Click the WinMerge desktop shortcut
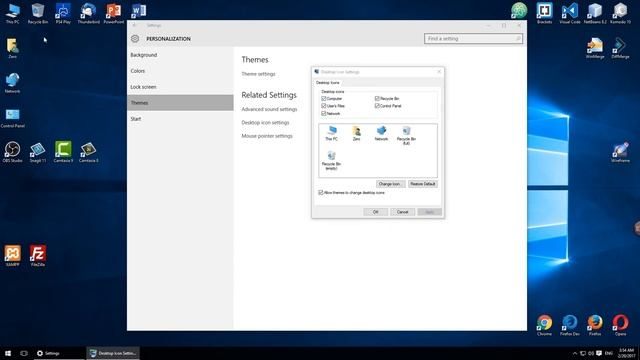Screen dimensions: 640x360 coord(595,48)
